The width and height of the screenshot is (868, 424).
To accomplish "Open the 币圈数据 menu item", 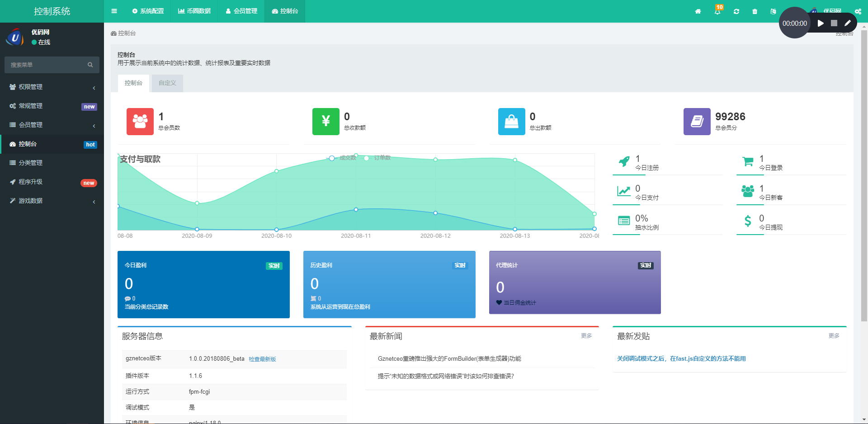I will point(195,11).
